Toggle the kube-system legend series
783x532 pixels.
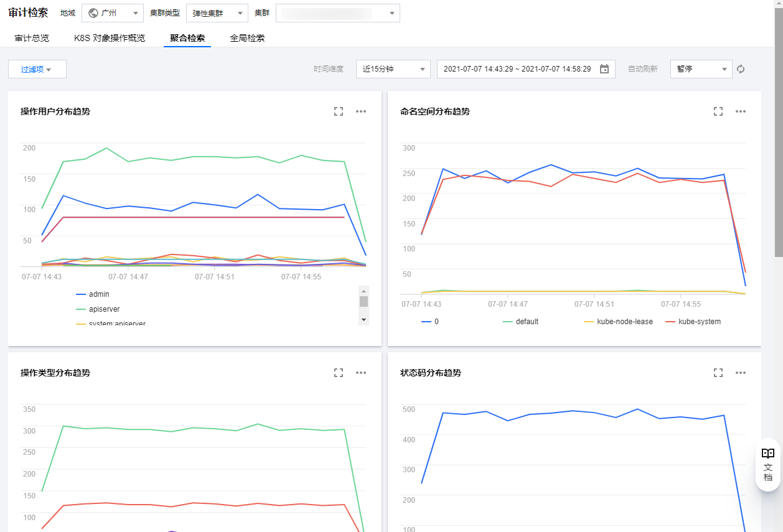pos(693,322)
